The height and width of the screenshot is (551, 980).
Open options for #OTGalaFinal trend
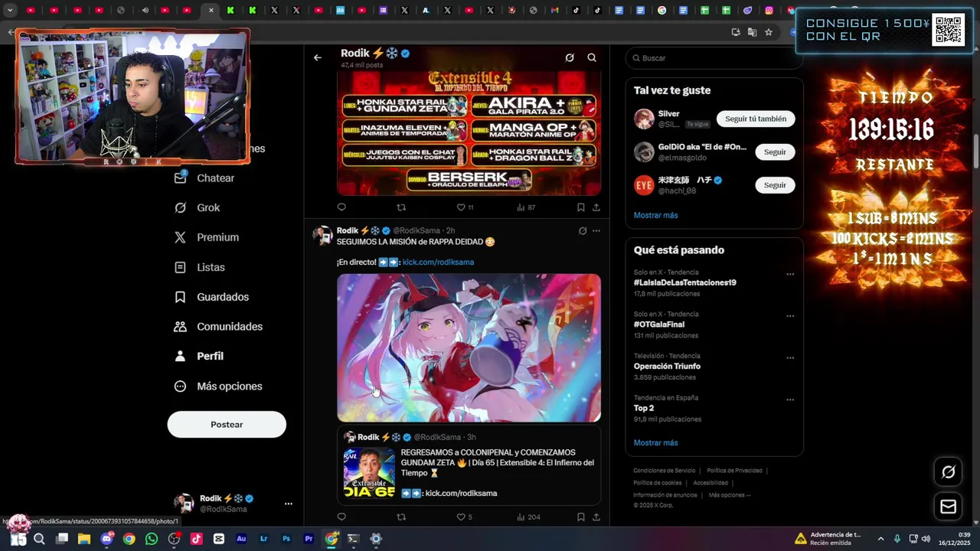point(790,315)
